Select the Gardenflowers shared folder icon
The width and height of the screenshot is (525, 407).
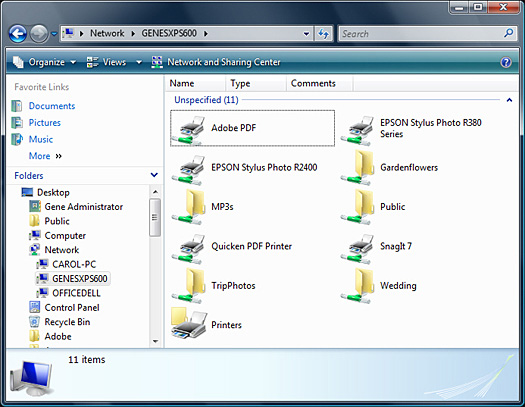tap(357, 167)
